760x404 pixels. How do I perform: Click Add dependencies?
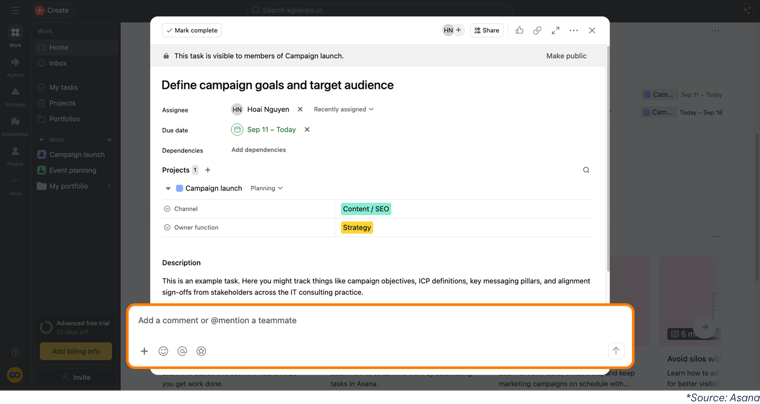tap(258, 150)
